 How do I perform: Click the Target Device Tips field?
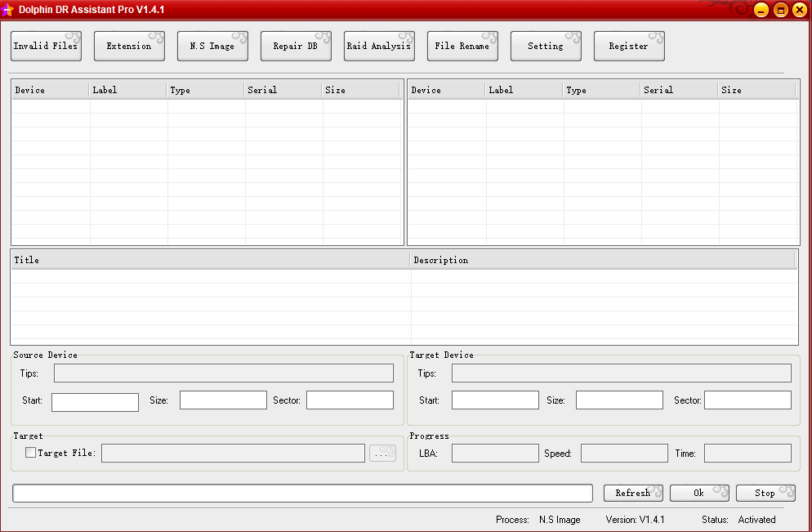coord(622,373)
